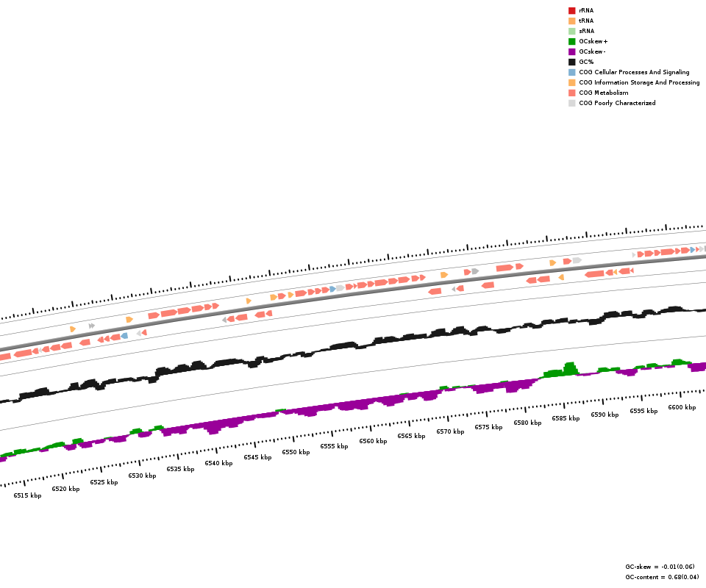Click the blue COG Cellular Processes swatch

point(571,72)
